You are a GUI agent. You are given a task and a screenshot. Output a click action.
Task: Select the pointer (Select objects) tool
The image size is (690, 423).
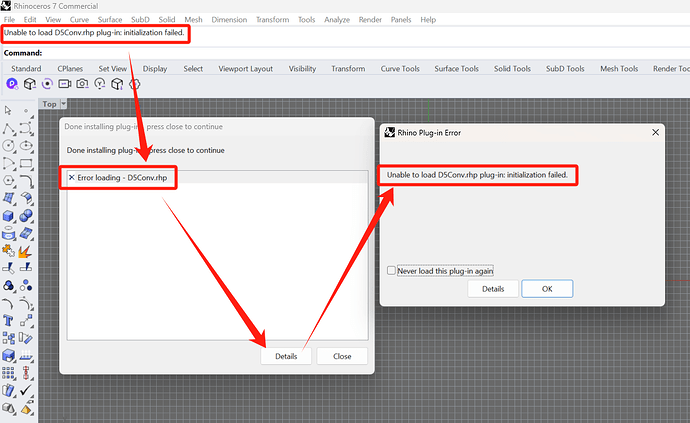pyautogui.click(x=8, y=110)
